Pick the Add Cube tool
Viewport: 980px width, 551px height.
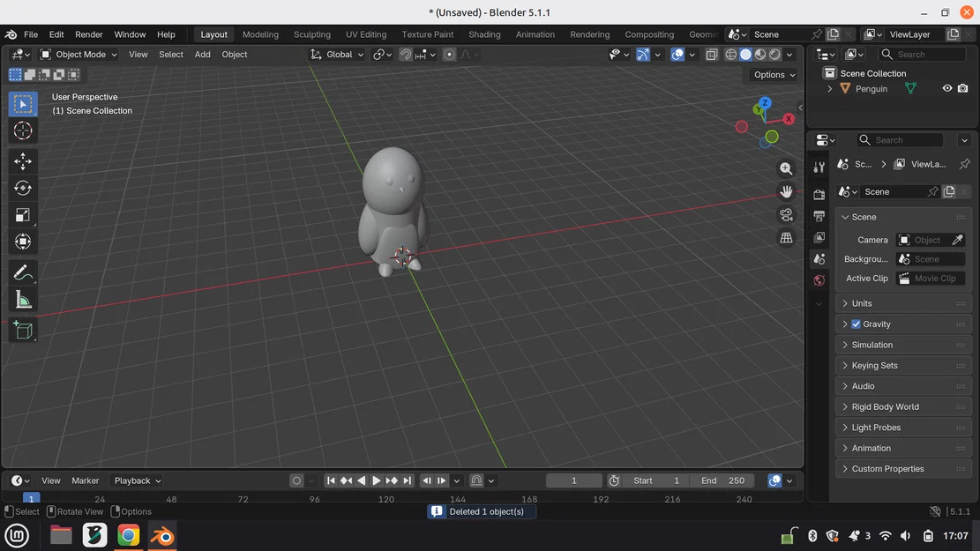[23, 331]
